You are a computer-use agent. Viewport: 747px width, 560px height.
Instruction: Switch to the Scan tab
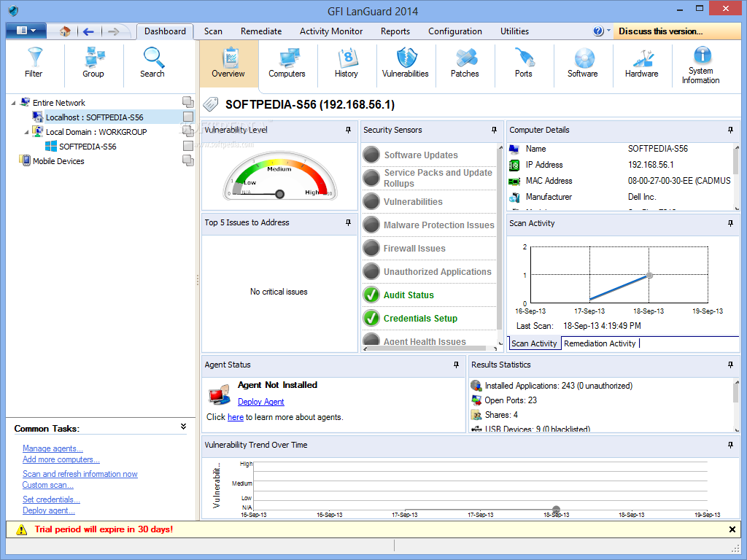[214, 31]
